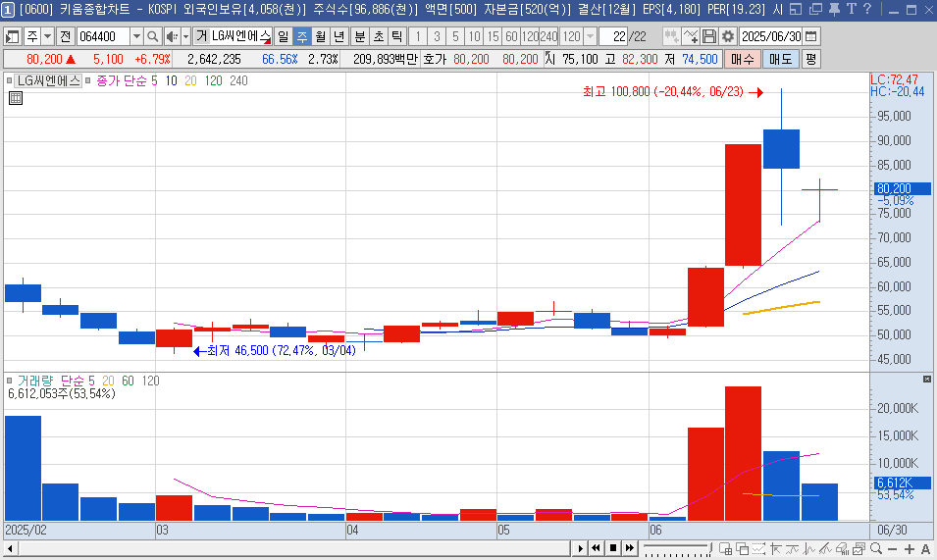This screenshot has height=560, width=937.
Task: Click the 평 button
Action: coord(810,59)
